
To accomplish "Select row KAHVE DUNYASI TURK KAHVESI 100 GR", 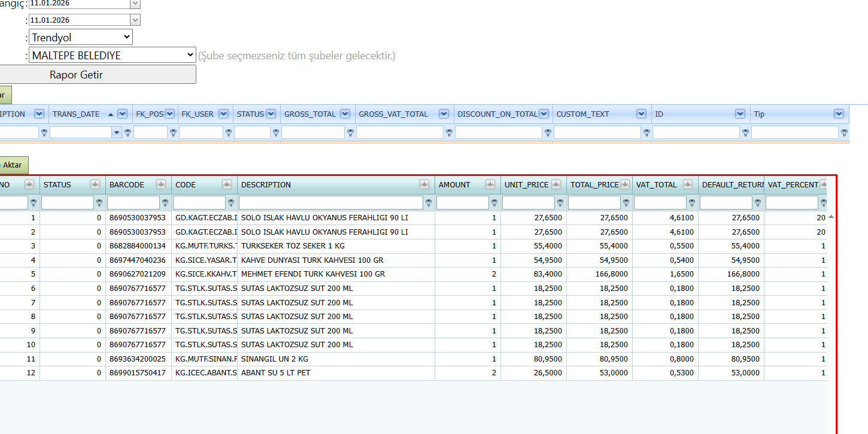I will (x=413, y=260).
